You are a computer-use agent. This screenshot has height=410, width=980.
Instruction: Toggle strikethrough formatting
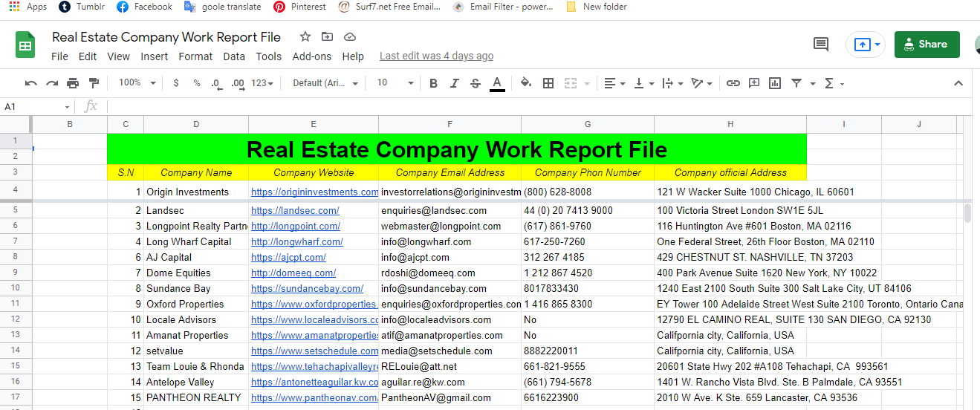(476, 83)
